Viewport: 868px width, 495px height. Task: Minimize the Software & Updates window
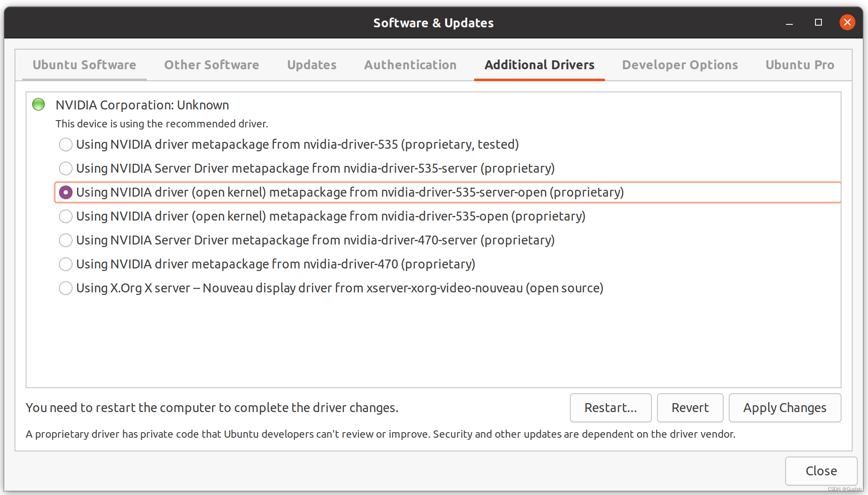(789, 23)
